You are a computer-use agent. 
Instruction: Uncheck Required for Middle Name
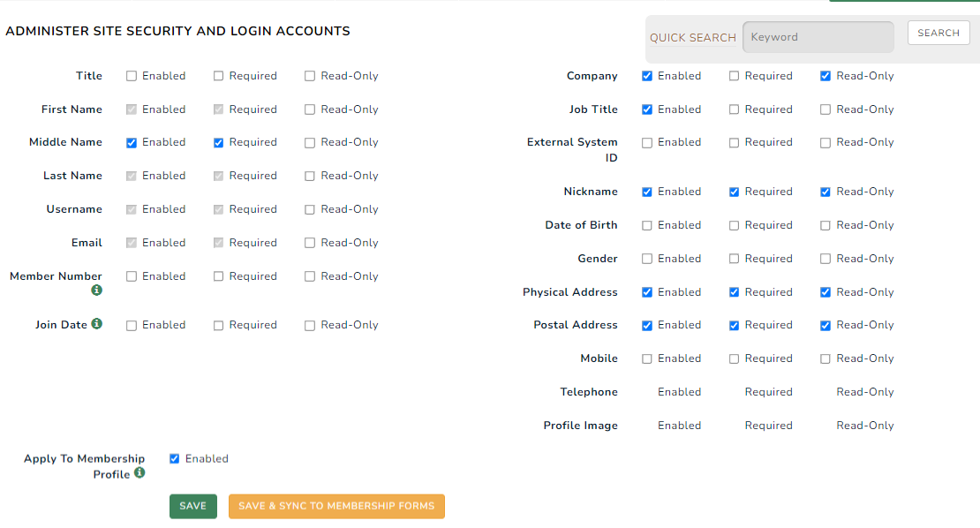[x=219, y=142]
